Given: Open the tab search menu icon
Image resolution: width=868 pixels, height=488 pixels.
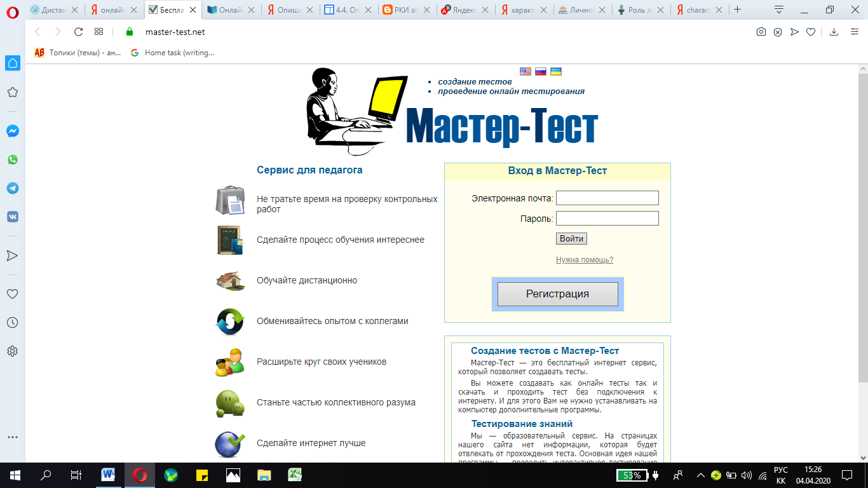Looking at the screenshot, I should pyautogui.click(x=779, y=10).
